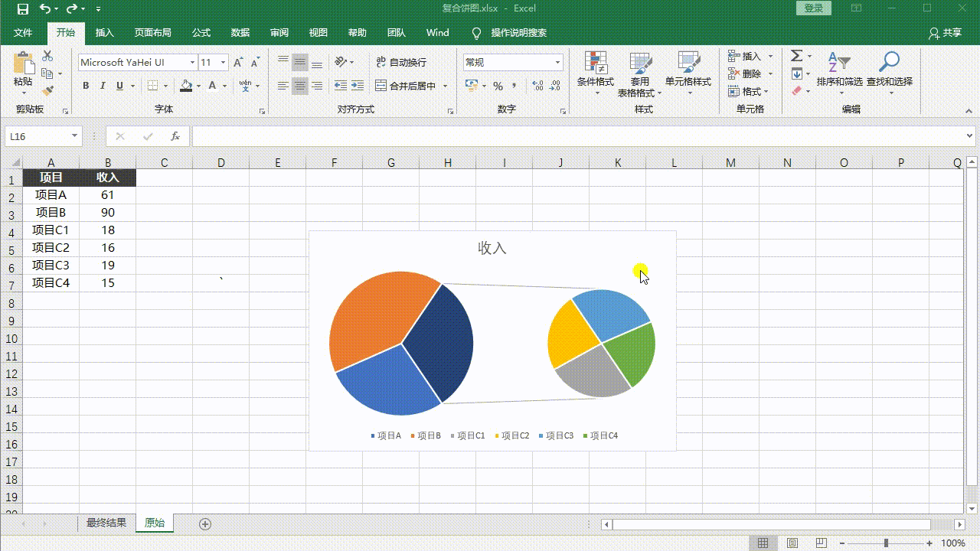Toggle Align Left horizontal alignment
980x551 pixels.
(283, 86)
